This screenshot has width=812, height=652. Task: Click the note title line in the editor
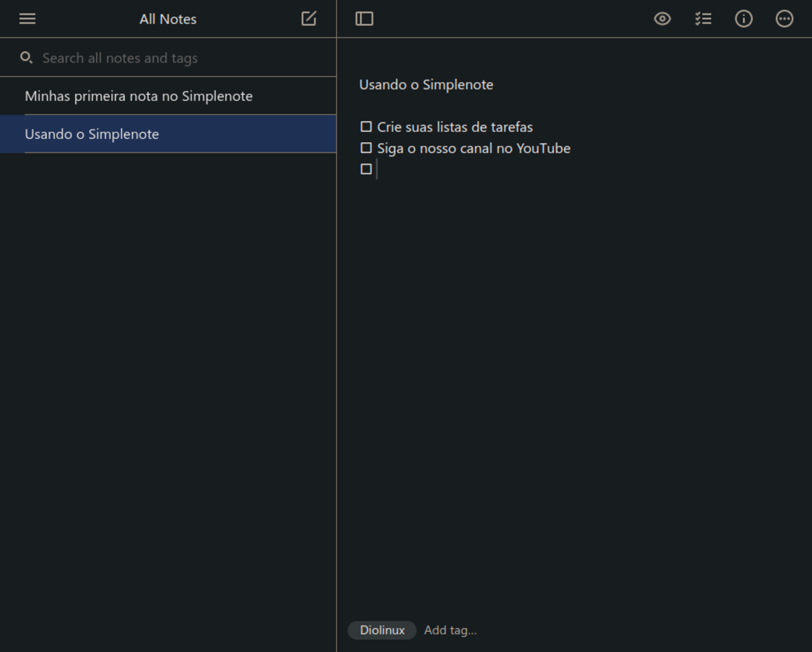tap(426, 85)
